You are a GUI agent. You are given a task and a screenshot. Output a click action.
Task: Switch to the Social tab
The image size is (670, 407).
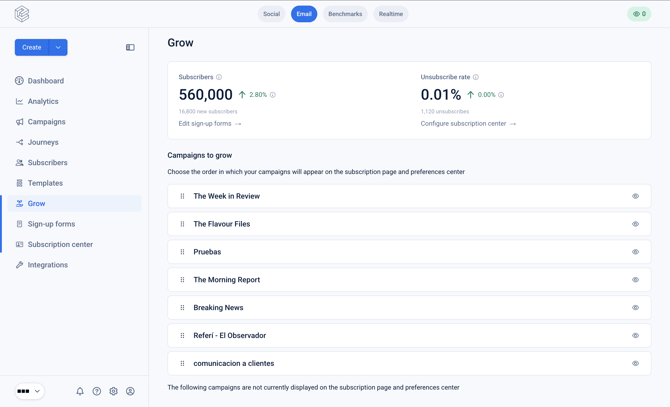pos(271,14)
